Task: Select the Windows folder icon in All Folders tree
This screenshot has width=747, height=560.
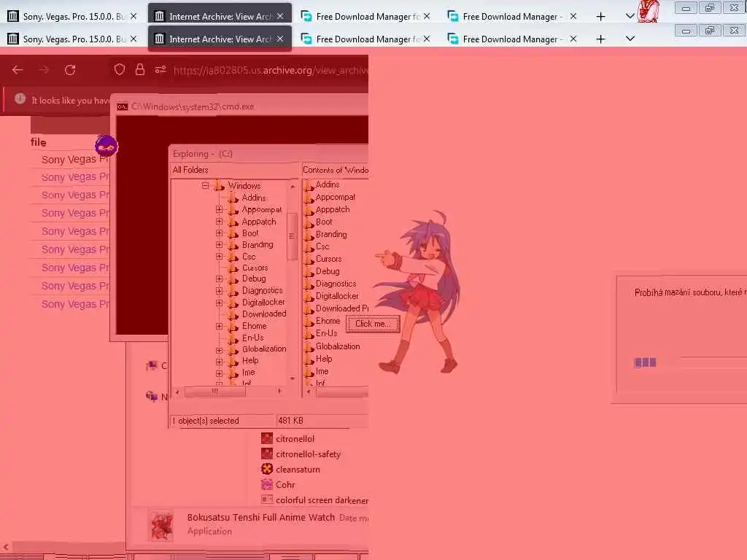Action: 219,186
